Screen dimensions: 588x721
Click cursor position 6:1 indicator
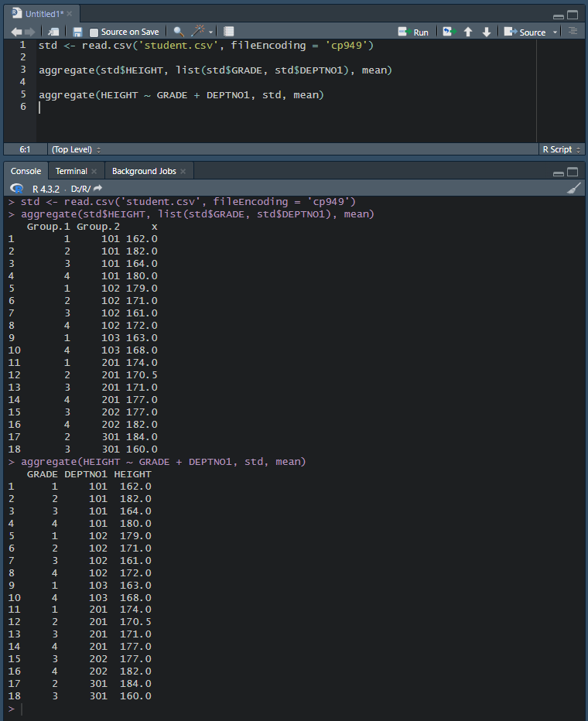[25, 149]
